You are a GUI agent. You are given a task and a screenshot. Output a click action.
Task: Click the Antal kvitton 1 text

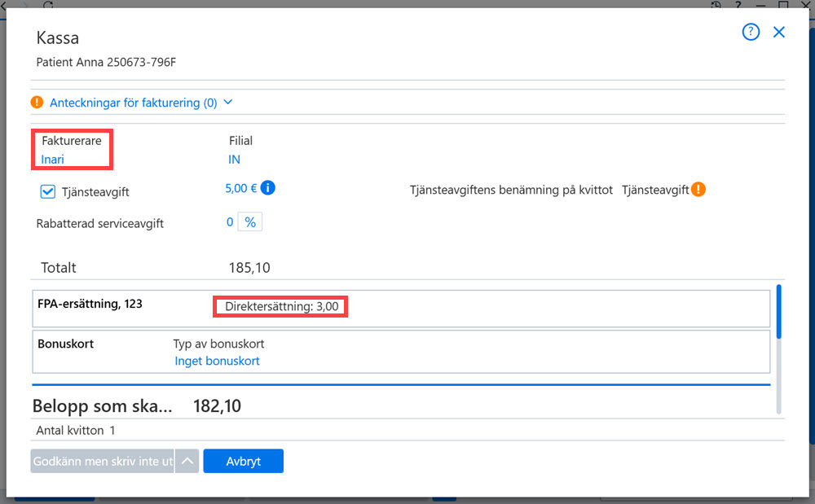click(x=76, y=430)
